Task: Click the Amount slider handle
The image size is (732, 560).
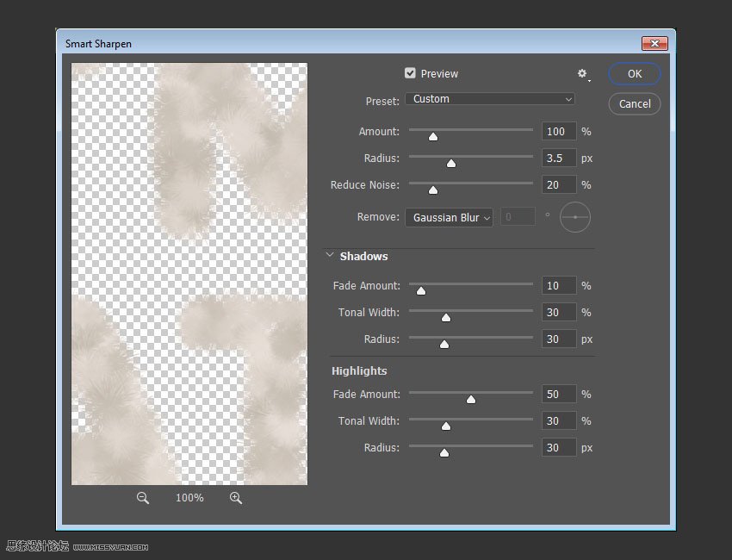Action: (433, 136)
